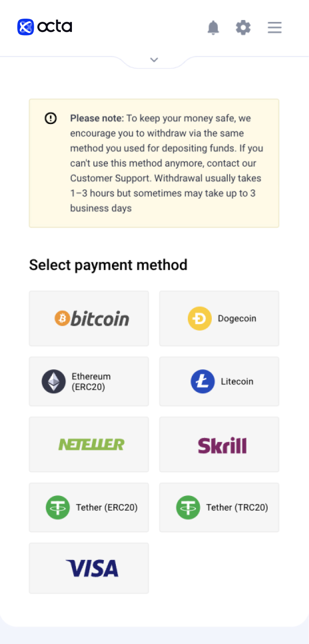Screen dimensions: 309x644
Task: Open the settings gear icon
Action: pyautogui.click(x=243, y=28)
